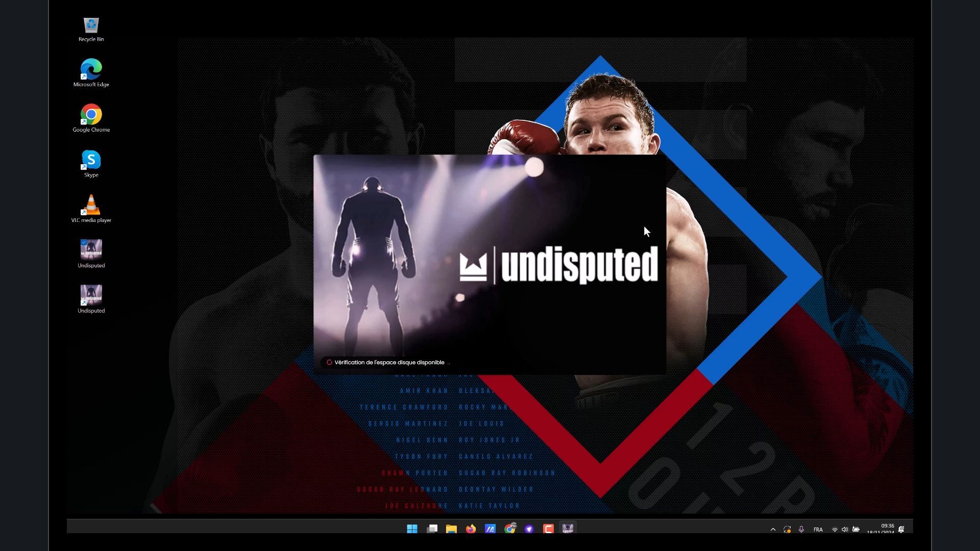Click the blue slanted-logo app in the taskbar
Viewport: 980px width, 551px height.
tap(490, 529)
